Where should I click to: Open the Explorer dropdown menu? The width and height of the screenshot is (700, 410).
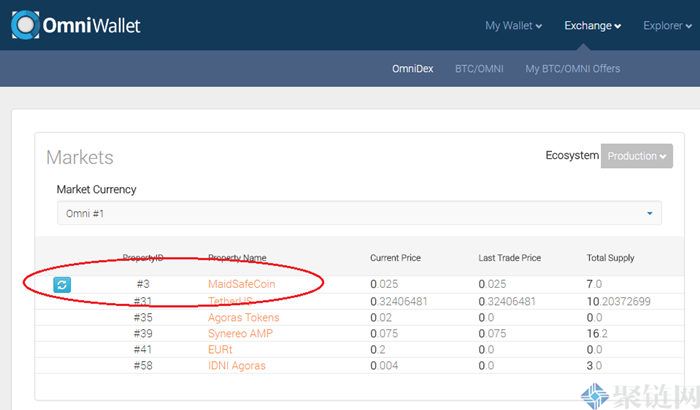[669, 25]
